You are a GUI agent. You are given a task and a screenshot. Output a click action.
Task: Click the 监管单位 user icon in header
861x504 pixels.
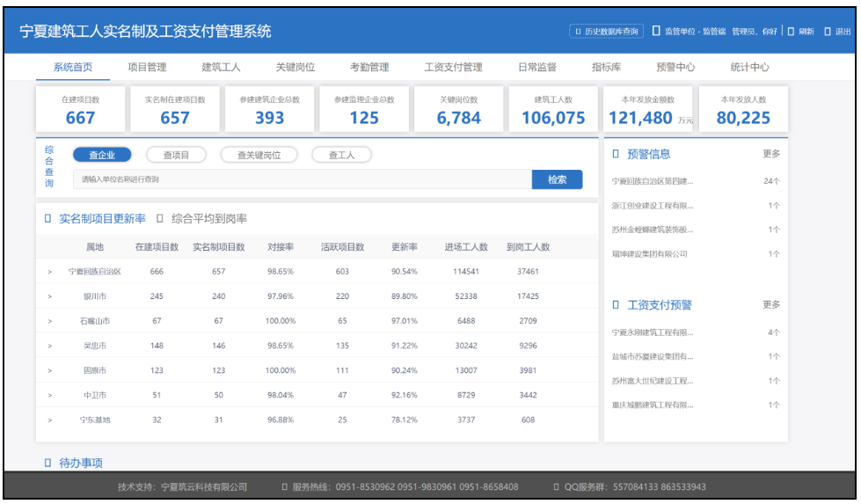pyautogui.click(x=656, y=32)
